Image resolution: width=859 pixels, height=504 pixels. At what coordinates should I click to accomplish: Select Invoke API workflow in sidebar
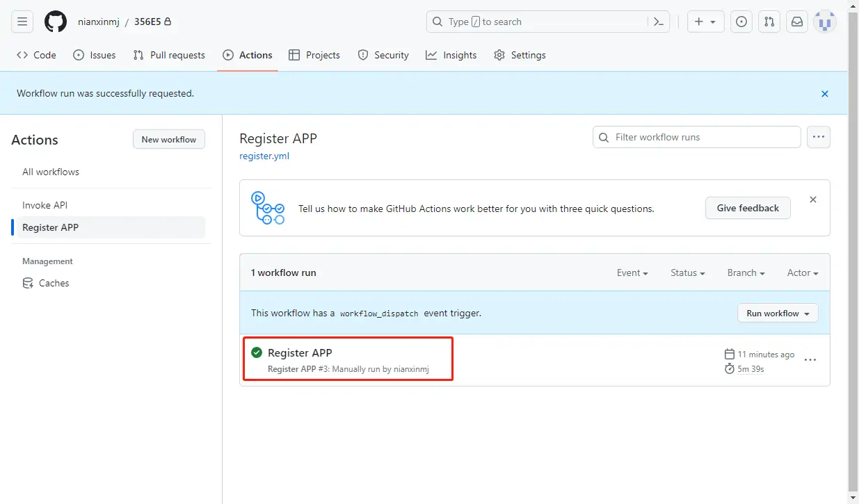point(45,205)
